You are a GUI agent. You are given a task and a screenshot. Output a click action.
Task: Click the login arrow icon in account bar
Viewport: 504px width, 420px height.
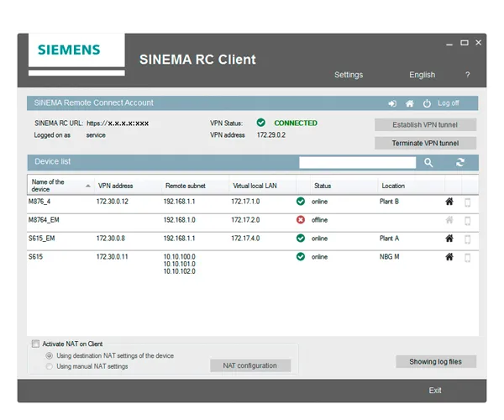[392, 103]
